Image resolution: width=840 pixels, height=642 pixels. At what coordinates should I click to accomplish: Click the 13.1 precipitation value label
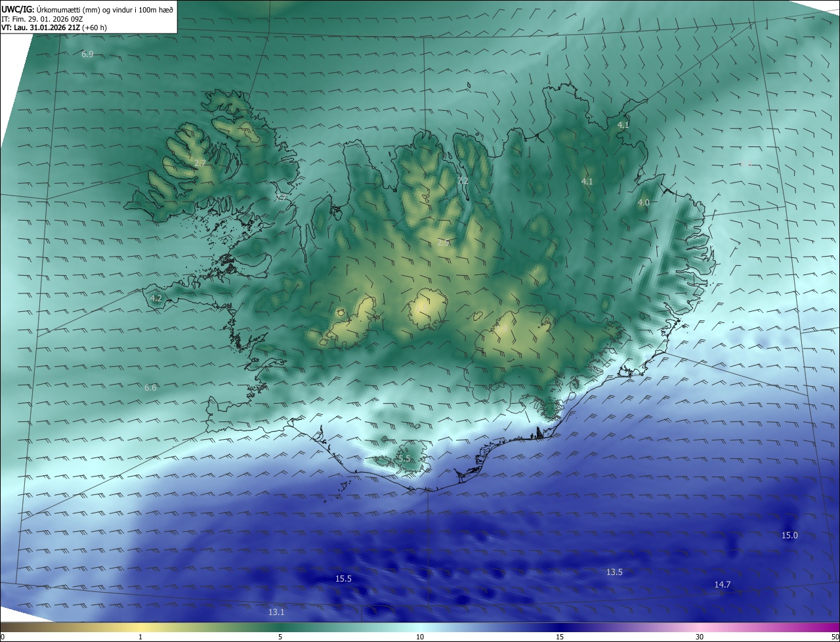click(x=276, y=612)
